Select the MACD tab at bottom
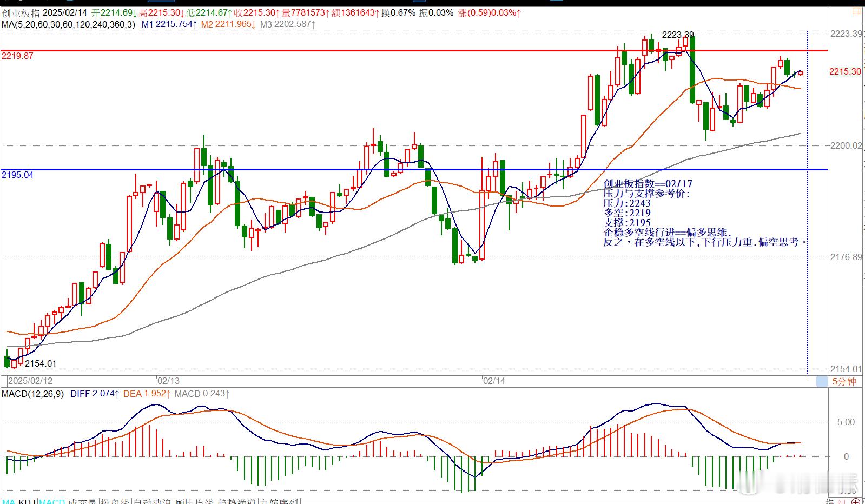 (52, 502)
